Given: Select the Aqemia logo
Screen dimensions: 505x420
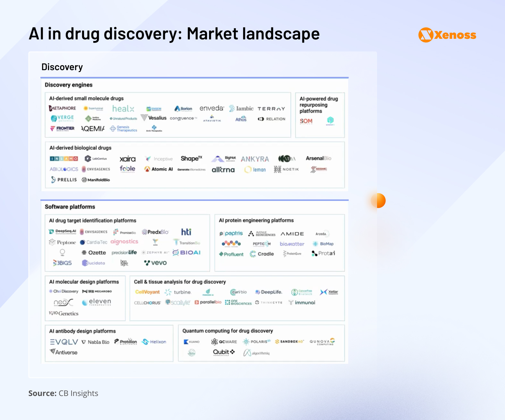Looking at the screenshot, I should 93,128.
